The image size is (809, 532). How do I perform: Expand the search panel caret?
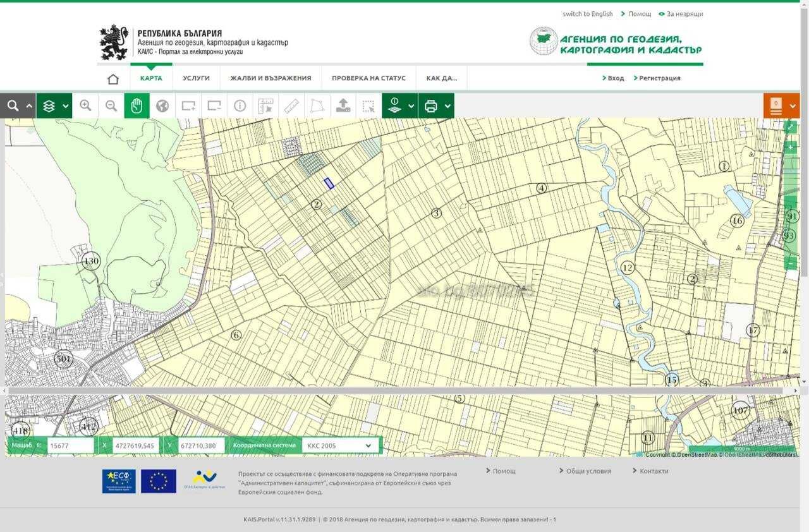[29, 106]
